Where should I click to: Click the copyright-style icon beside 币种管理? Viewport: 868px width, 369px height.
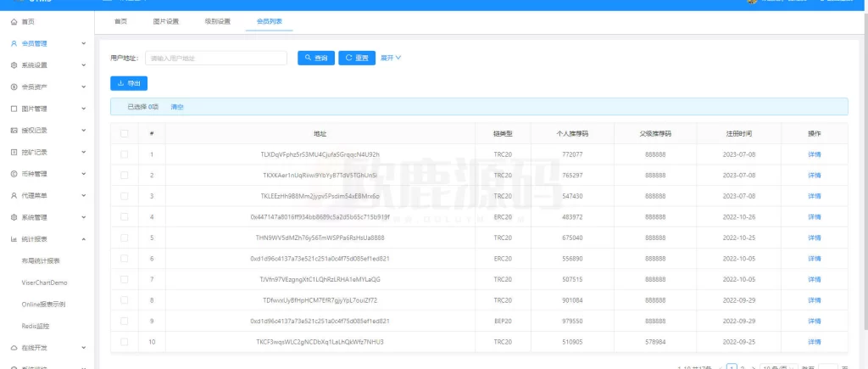click(14, 174)
